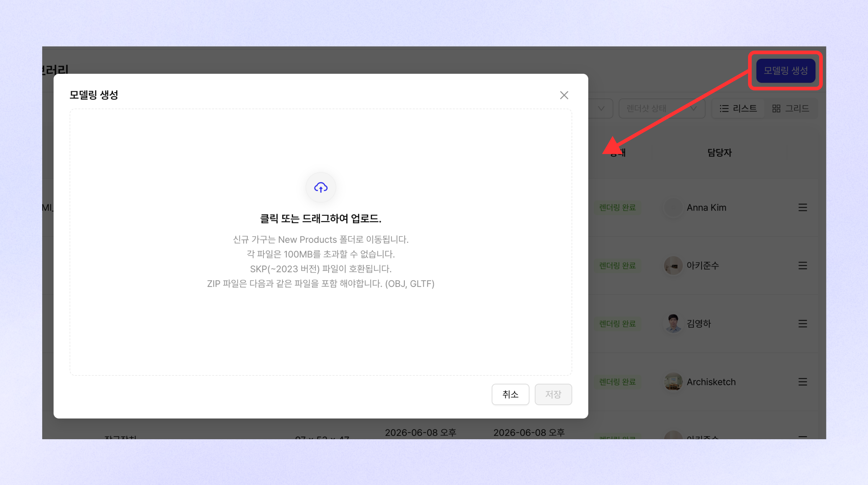Click Archisketch profile avatar
Screen dimensions: 868x485
pos(673,382)
